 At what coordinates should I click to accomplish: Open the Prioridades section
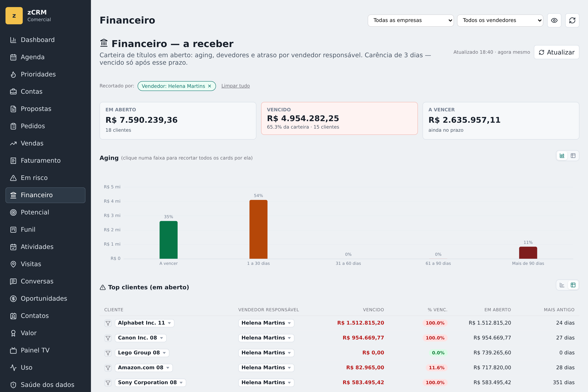coord(45,74)
